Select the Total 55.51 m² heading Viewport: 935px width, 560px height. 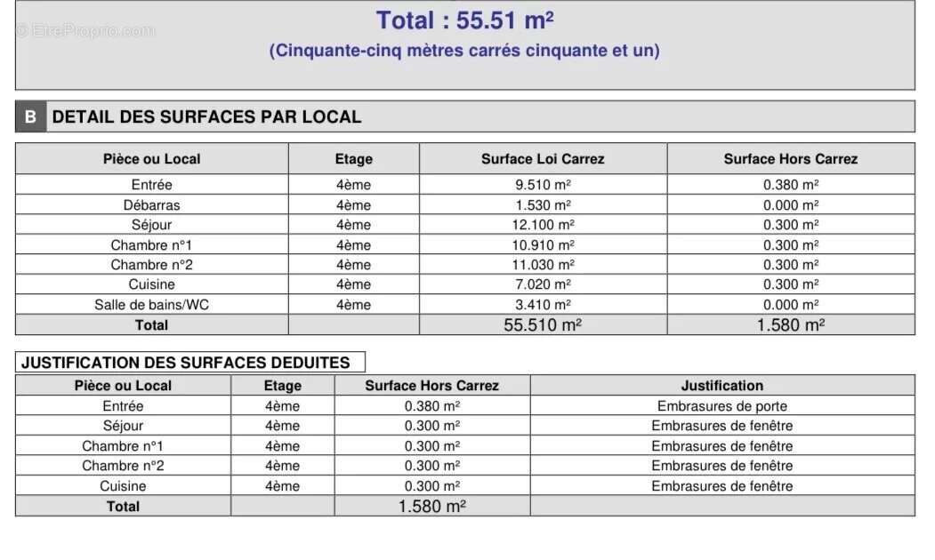click(x=464, y=20)
